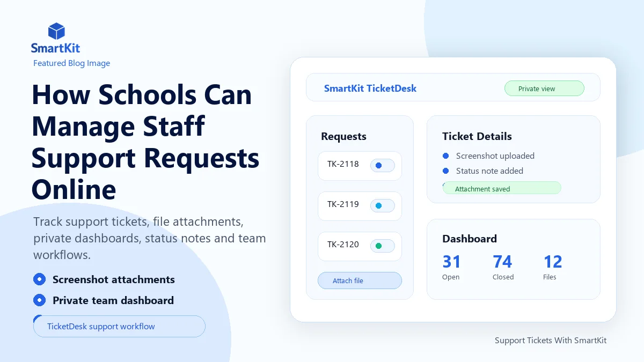Image resolution: width=644 pixels, height=362 pixels.
Task: Click the bullet dot beside Screenshot uploaded
Action: click(x=445, y=156)
